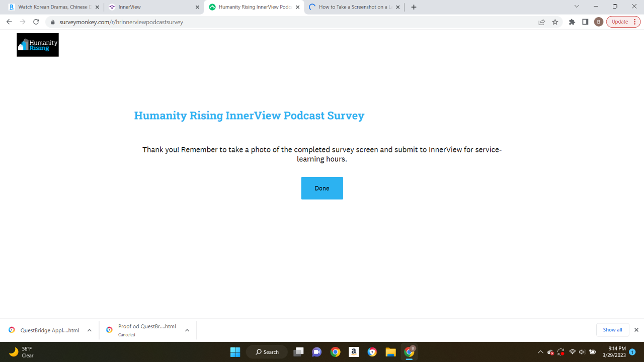Open File Explorer from the taskbar
This screenshot has height=362, width=644.
pos(391,352)
